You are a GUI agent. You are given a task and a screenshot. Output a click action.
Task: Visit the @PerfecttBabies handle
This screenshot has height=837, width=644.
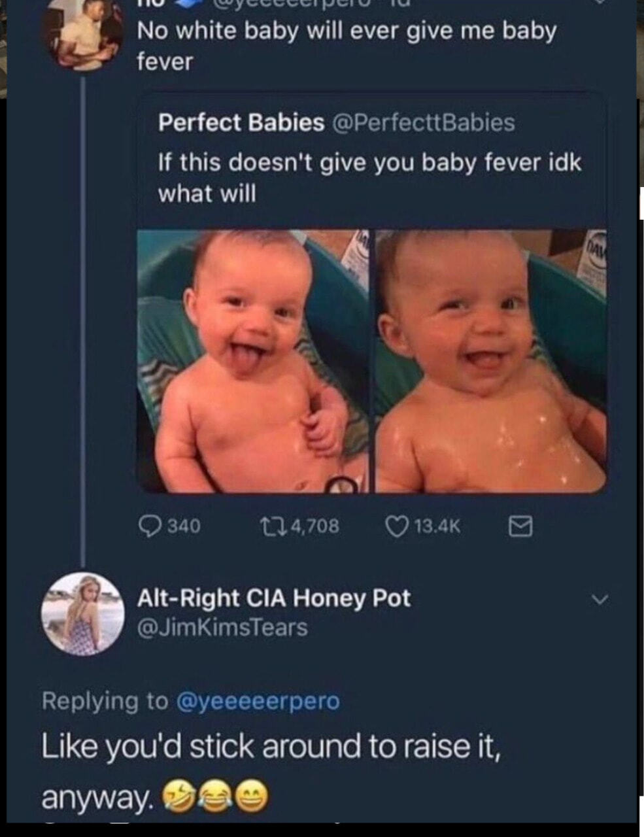click(x=424, y=122)
